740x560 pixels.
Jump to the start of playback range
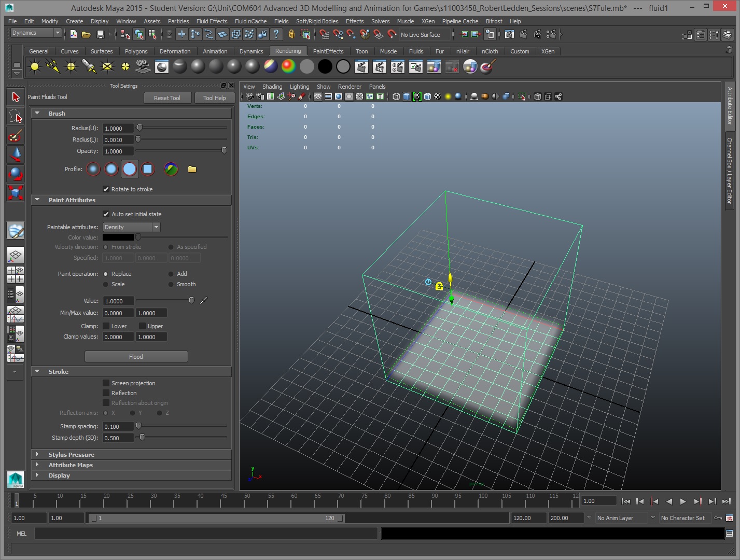(x=626, y=501)
